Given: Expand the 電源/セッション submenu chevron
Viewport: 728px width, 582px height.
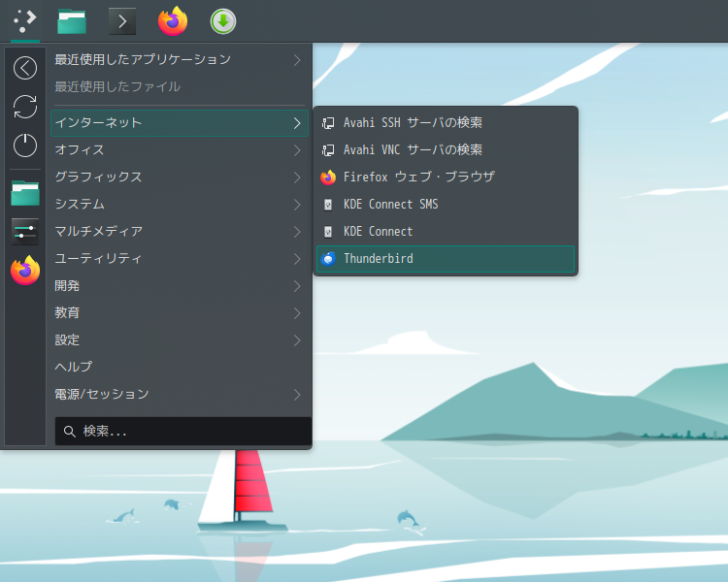Looking at the screenshot, I should coord(297,395).
